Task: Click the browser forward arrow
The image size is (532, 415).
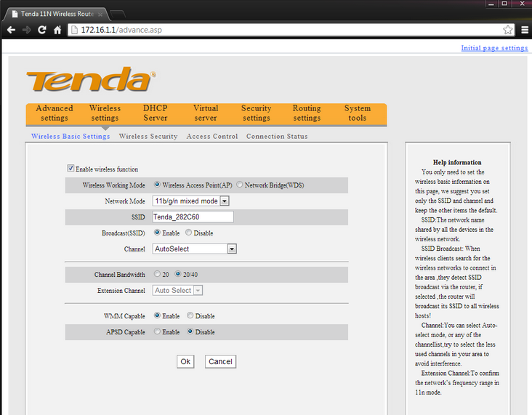Action: click(x=26, y=30)
